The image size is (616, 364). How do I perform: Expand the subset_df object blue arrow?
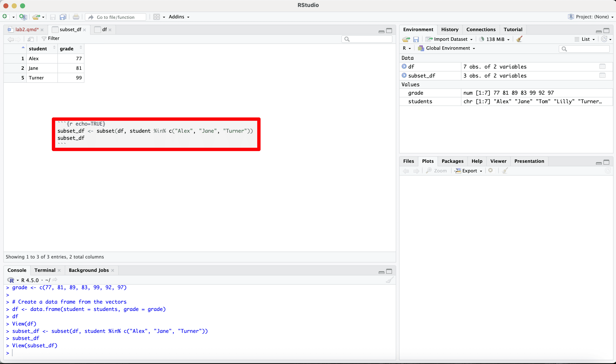404,75
